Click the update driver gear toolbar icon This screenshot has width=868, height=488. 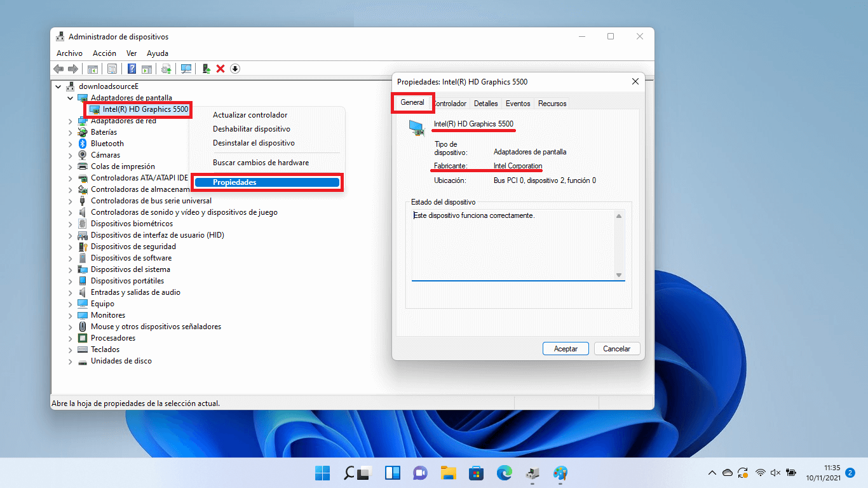click(x=166, y=69)
